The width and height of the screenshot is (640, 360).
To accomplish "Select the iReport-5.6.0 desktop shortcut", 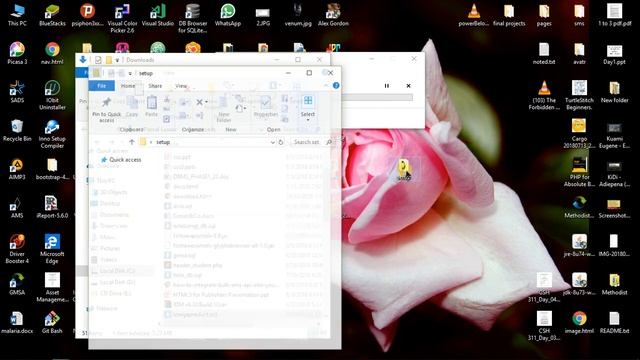I will (x=52, y=207).
